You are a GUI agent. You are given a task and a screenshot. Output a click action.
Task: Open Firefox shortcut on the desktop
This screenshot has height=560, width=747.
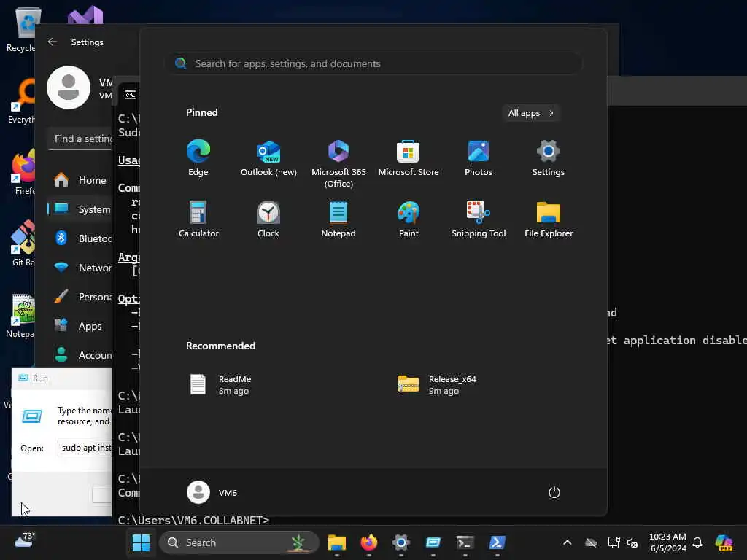point(23,172)
